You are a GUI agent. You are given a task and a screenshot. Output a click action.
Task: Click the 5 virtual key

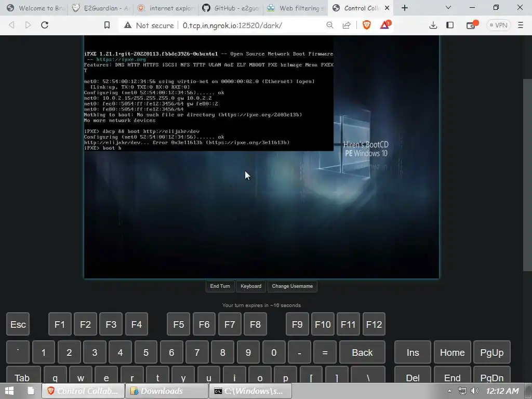[146, 352]
